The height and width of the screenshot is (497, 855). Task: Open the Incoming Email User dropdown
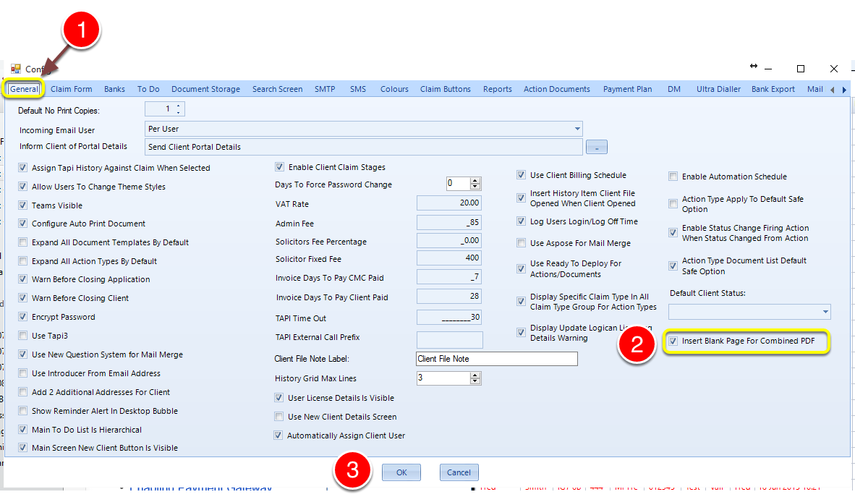point(577,129)
